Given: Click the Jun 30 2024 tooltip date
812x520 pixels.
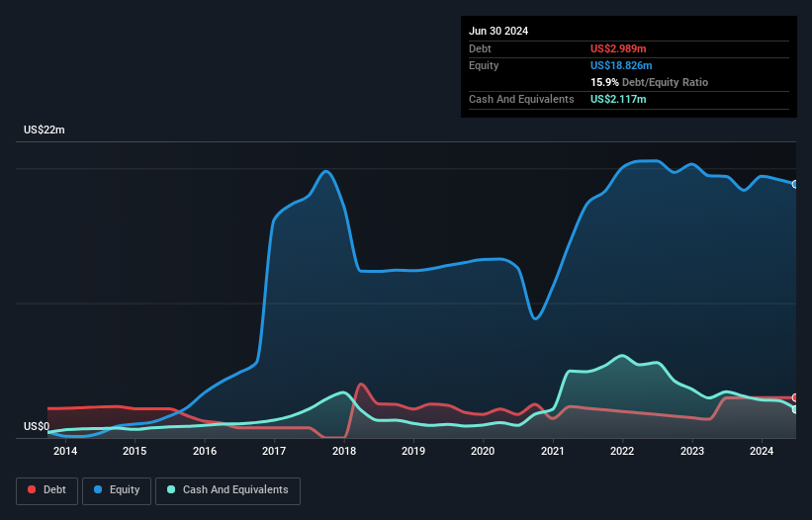Looking at the screenshot, I should click(x=498, y=31).
